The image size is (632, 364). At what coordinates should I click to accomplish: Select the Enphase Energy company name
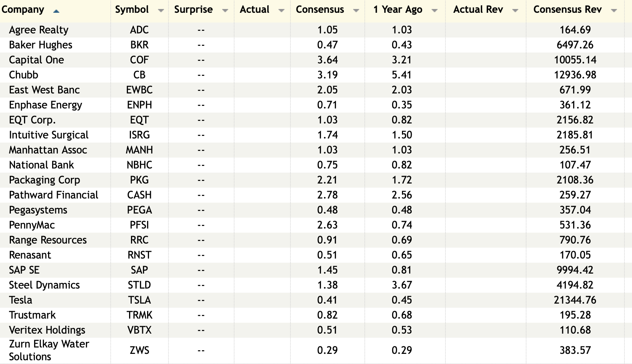(x=45, y=105)
